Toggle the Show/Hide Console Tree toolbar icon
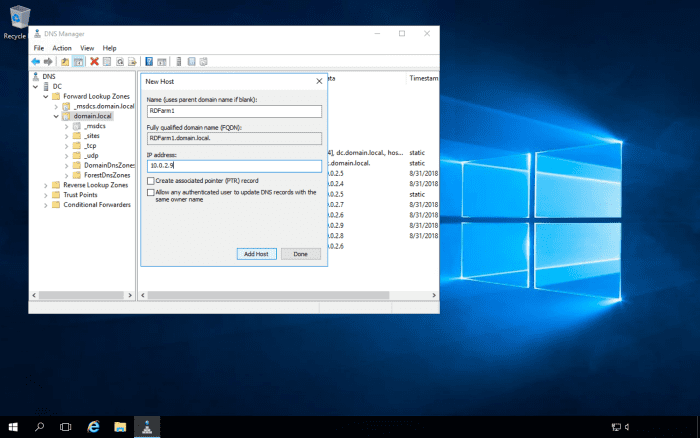 pyautogui.click(x=78, y=62)
